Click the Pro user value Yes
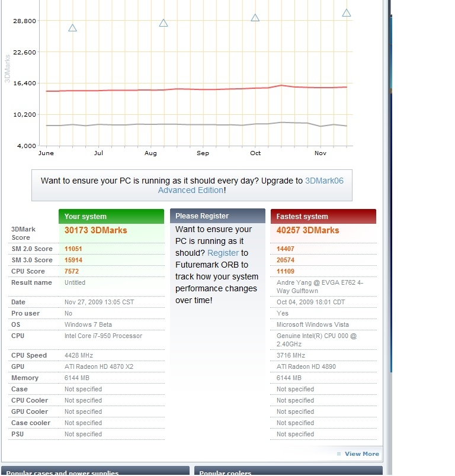Image resolution: width=455 pixels, height=476 pixels. point(283,313)
